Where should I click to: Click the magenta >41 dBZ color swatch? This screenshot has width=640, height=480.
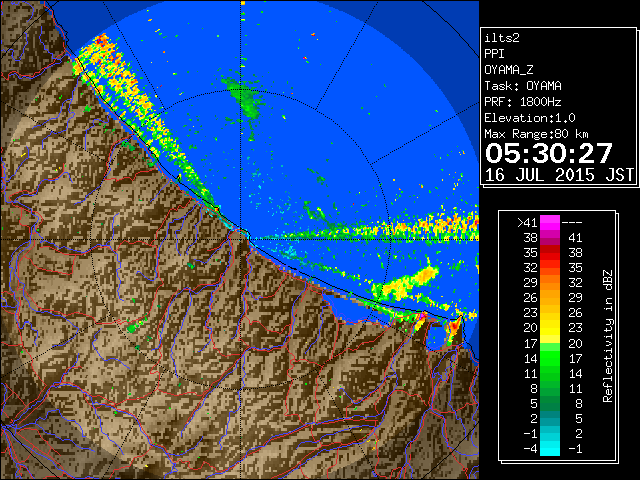[550, 222]
